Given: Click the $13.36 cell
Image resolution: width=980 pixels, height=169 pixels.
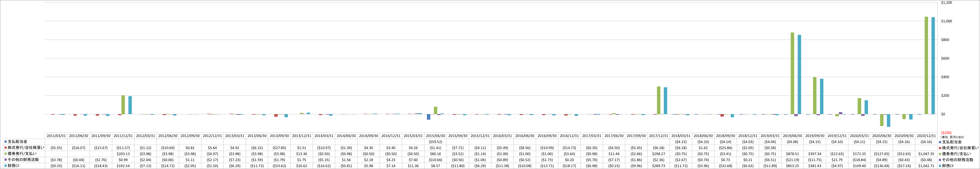Looking at the screenshot, I should tap(302, 154).
